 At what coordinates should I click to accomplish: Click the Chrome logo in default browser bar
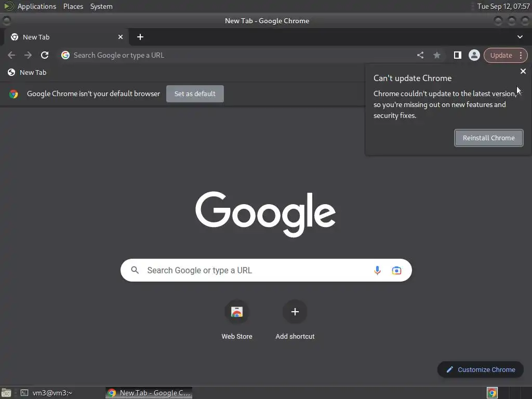coord(14,94)
